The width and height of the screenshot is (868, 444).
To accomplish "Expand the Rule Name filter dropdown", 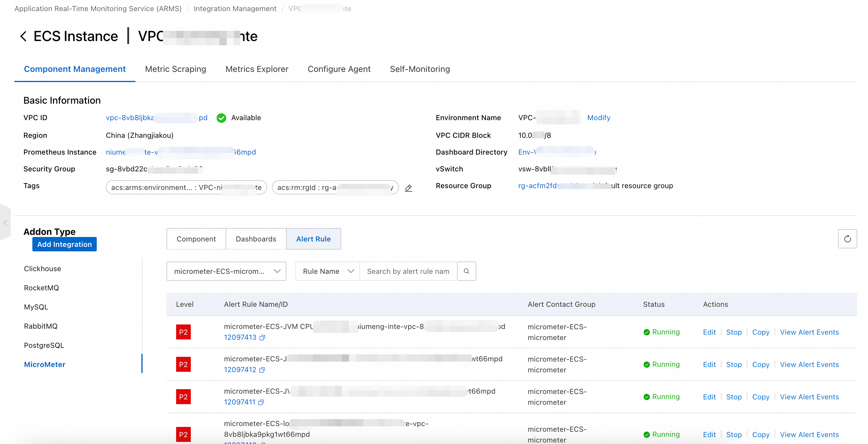I will pos(328,271).
